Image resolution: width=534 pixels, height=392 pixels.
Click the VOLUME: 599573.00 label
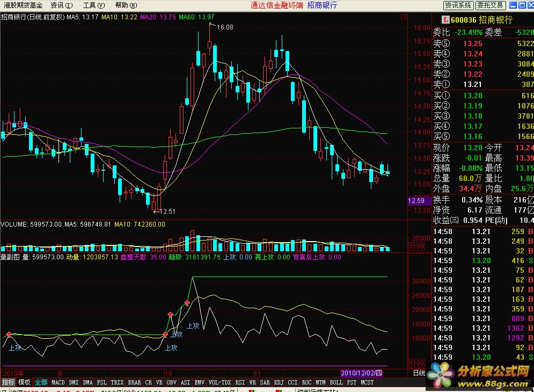click(x=31, y=224)
